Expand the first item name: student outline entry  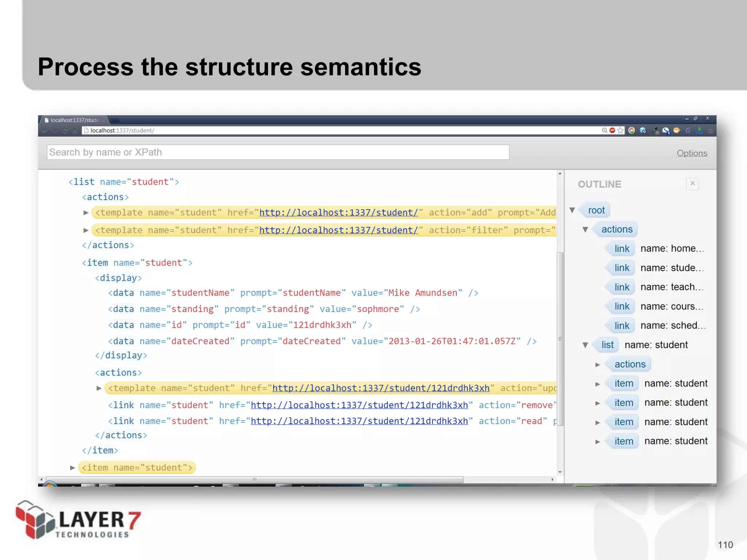[598, 384]
